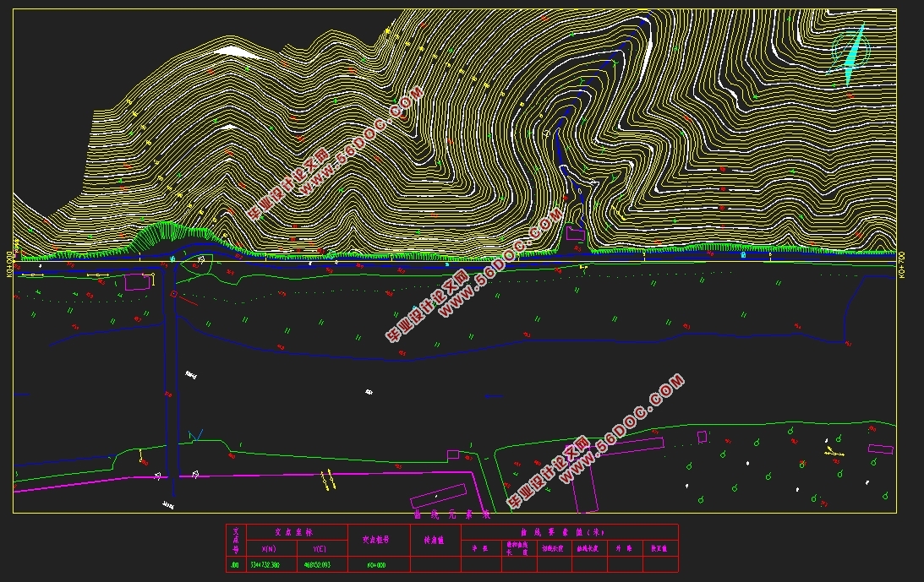This screenshot has height=582, width=924.
Task: Select the magenta rectangle left of vertical road
Action: coord(137,281)
